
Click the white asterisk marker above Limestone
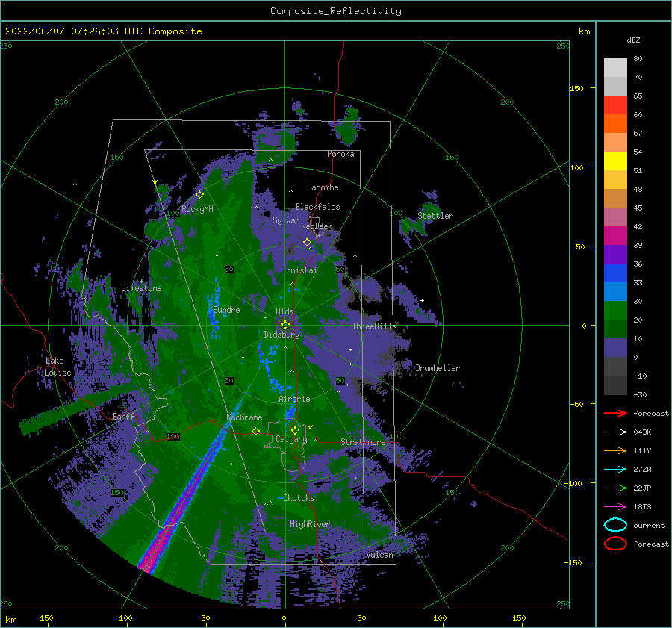pos(142,282)
